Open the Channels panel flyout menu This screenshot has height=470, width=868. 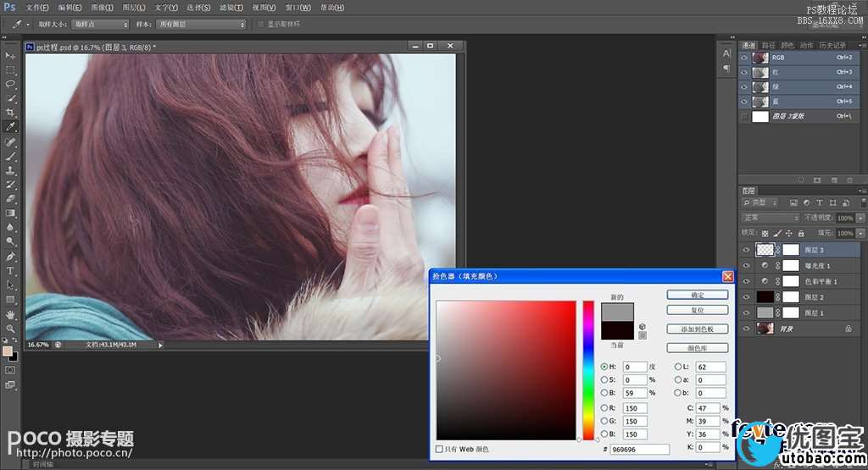tap(861, 45)
